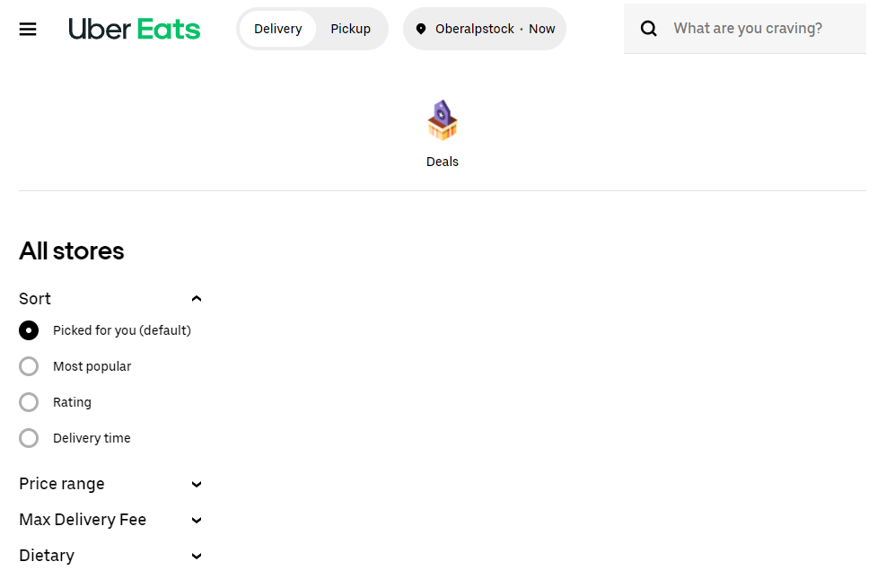Click the Sort section heading
Viewport: 877px width, 588px height.
point(35,299)
